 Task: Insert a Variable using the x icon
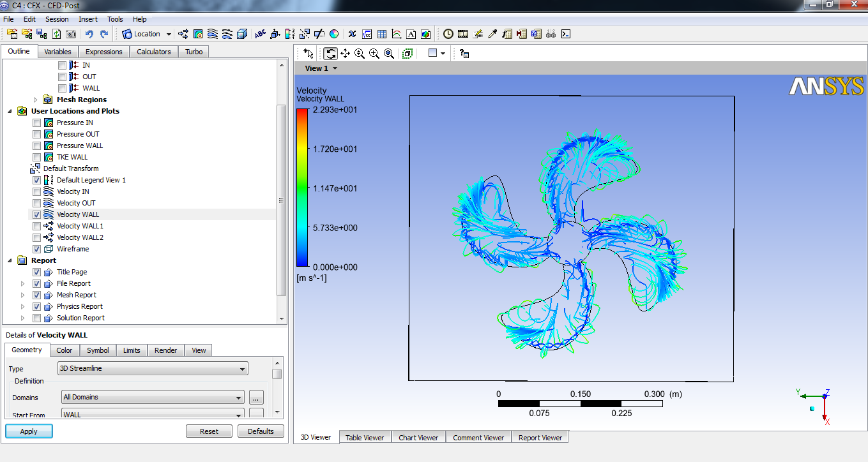[x=352, y=34]
